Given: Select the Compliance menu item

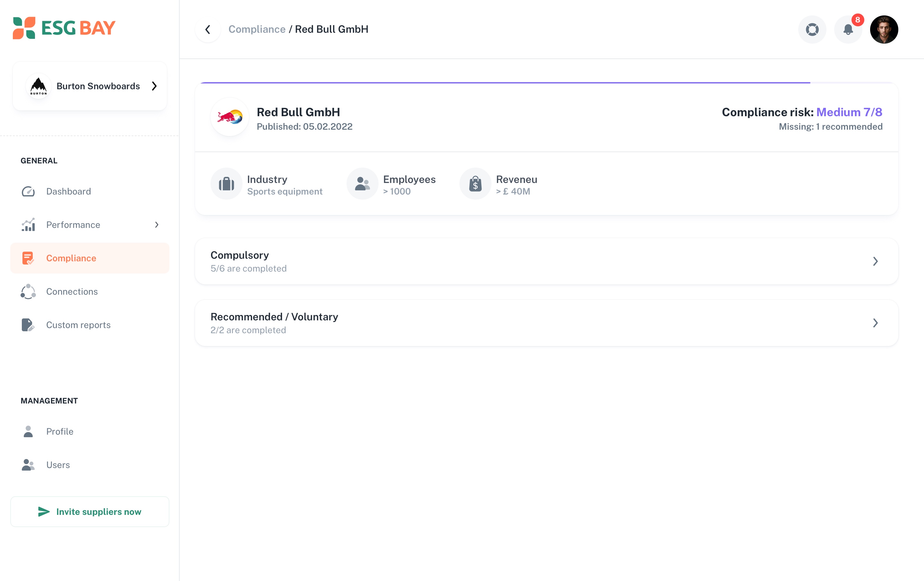Looking at the screenshot, I should 90,258.
